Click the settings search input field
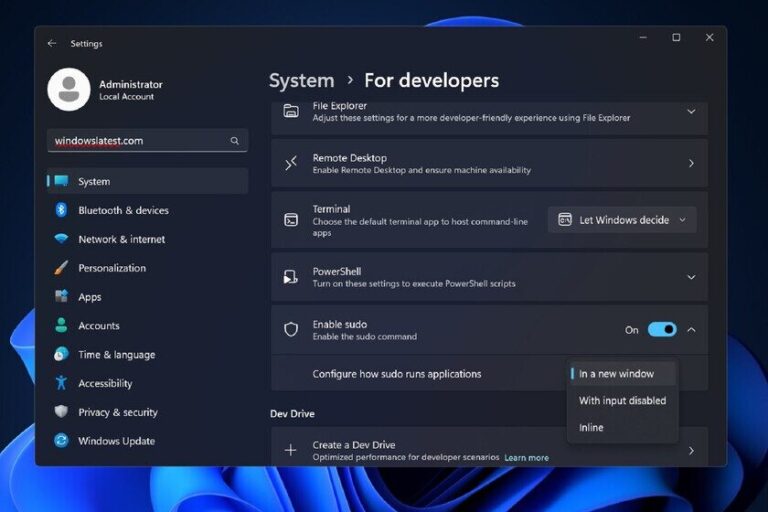The width and height of the screenshot is (768, 512). [x=147, y=141]
